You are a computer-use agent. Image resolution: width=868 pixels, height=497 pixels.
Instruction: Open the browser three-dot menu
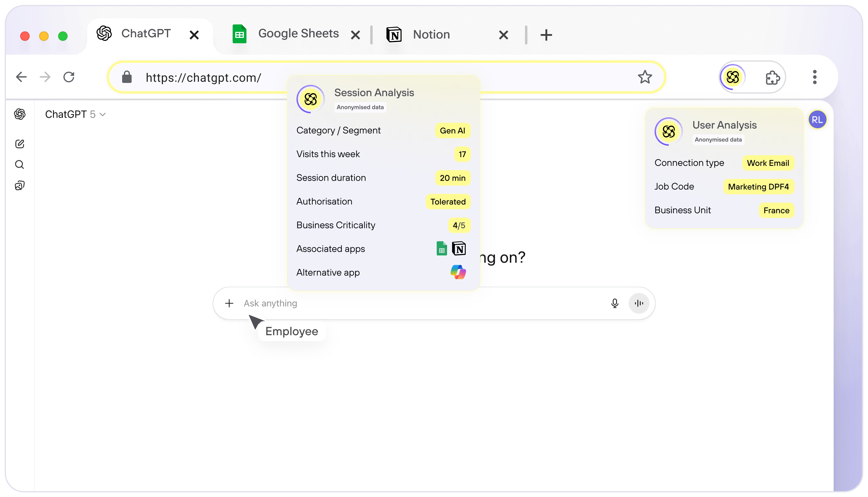[x=815, y=77]
